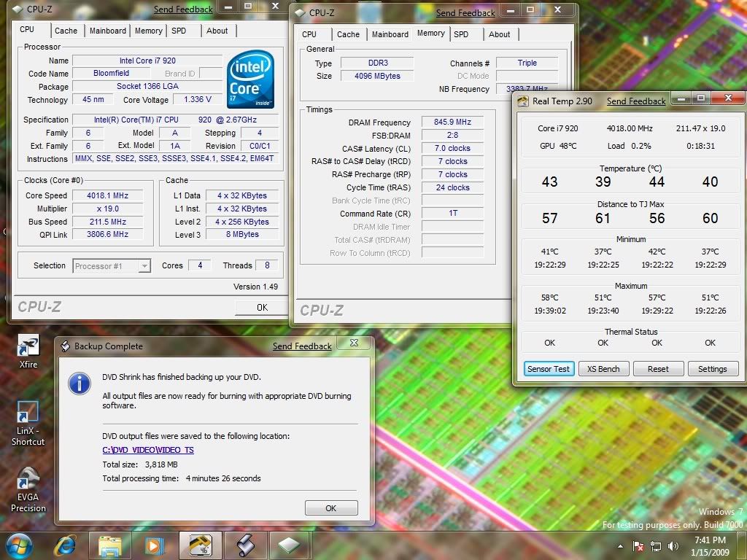Click the QPI Link value "3806.6 MHz"
Image resolution: width=747 pixels, height=560 pixels.
[x=108, y=234]
